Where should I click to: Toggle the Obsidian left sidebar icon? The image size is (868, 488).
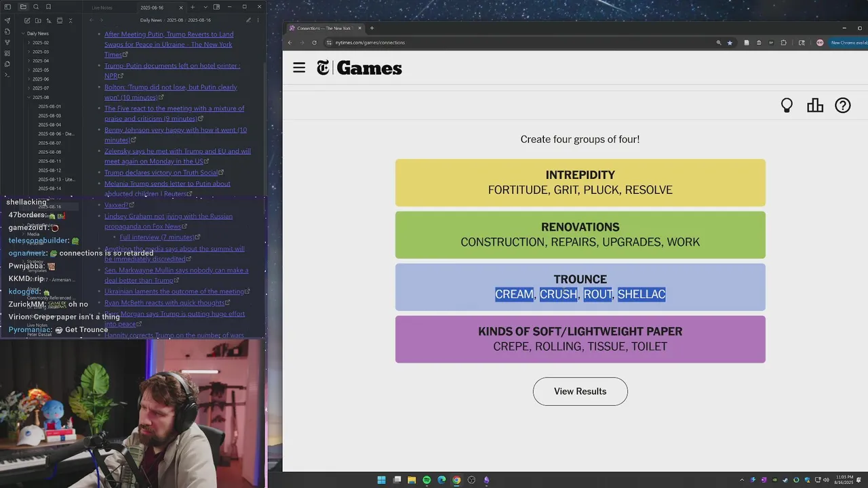tap(7, 7)
